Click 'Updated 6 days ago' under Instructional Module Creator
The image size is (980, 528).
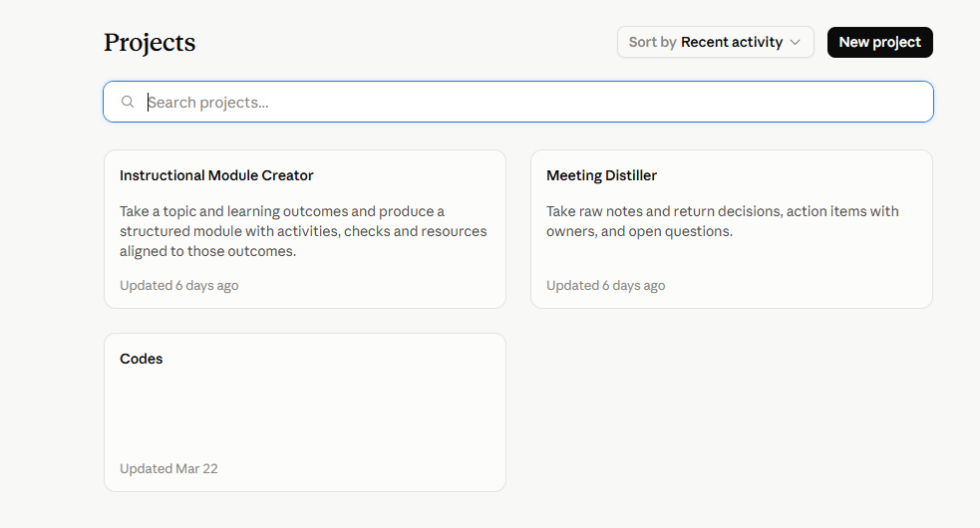pyautogui.click(x=178, y=286)
